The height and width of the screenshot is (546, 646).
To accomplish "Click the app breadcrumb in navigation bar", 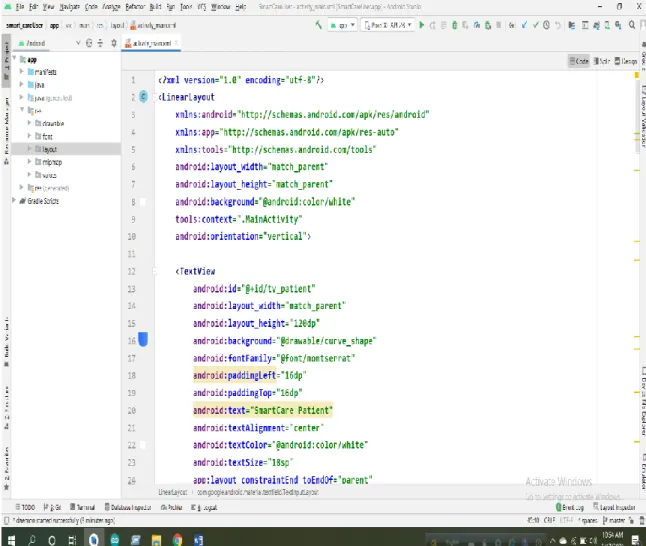I will pyautogui.click(x=54, y=25).
